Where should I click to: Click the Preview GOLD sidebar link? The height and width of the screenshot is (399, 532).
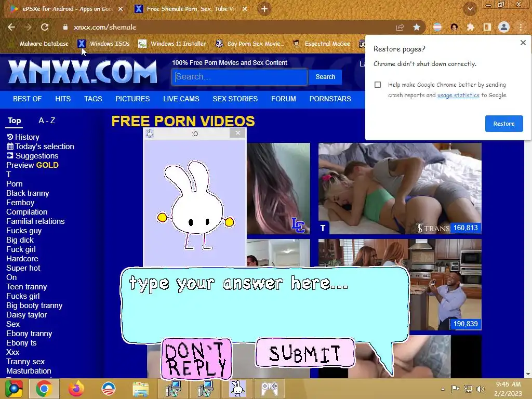tap(33, 165)
